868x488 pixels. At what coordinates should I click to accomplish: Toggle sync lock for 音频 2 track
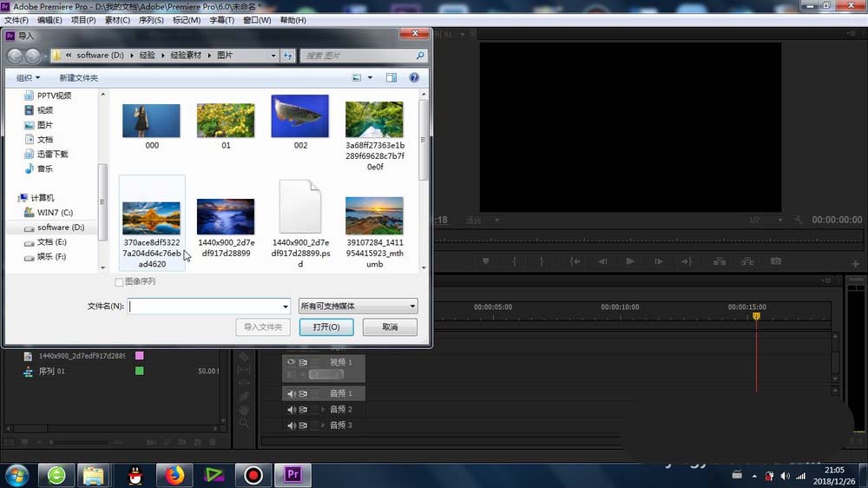[x=303, y=409]
